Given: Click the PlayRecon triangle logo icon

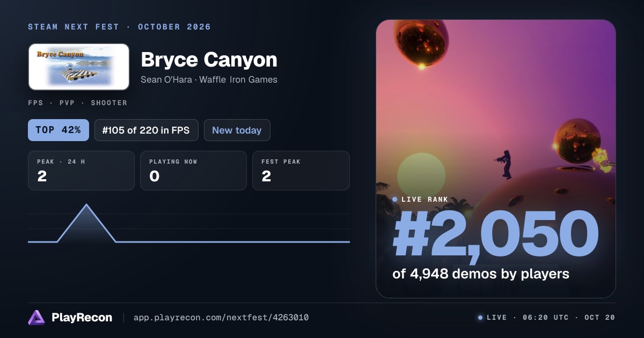Looking at the screenshot, I should [x=36, y=318].
